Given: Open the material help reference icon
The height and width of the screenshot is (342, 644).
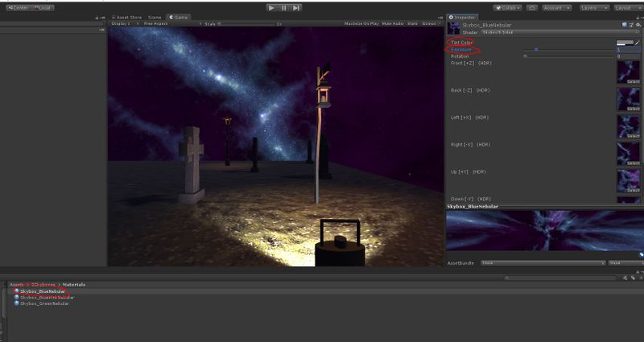Looking at the screenshot, I should (x=625, y=25).
